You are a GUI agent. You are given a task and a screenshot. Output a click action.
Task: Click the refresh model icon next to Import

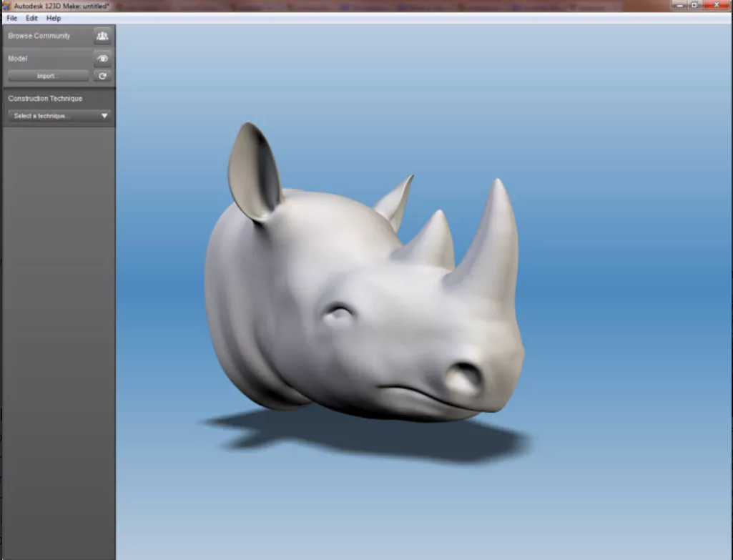[102, 77]
